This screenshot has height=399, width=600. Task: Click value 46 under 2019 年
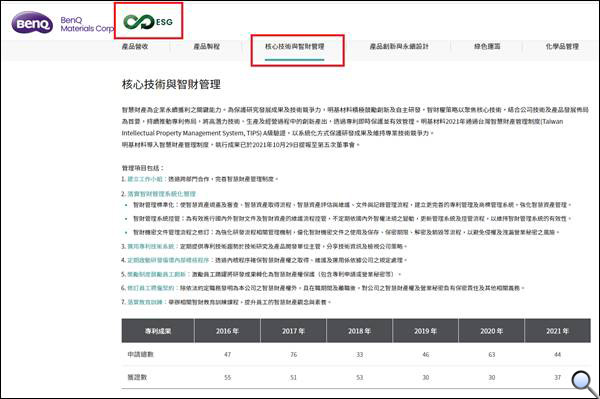point(426,355)
